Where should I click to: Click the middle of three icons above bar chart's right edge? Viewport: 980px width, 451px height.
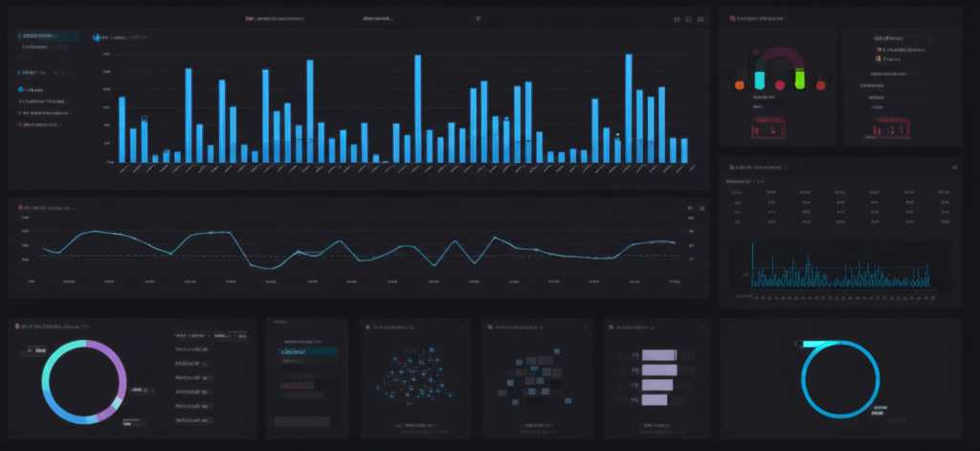pyautogui.click(x=688, y=19)
